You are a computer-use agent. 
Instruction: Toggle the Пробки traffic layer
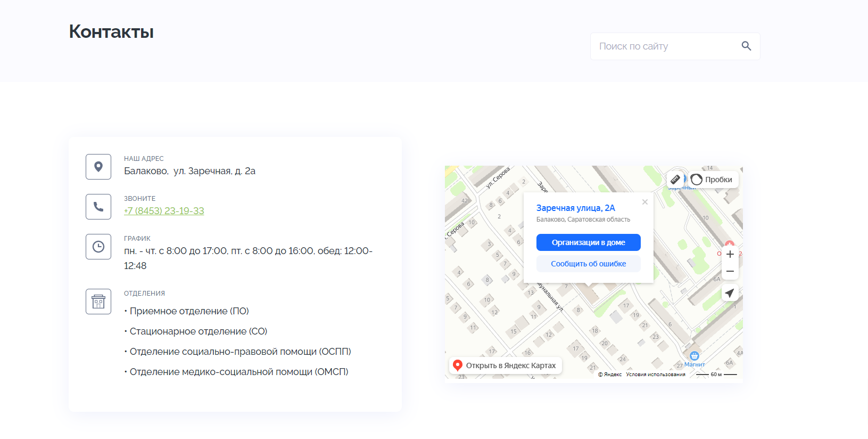pos(712,180)
